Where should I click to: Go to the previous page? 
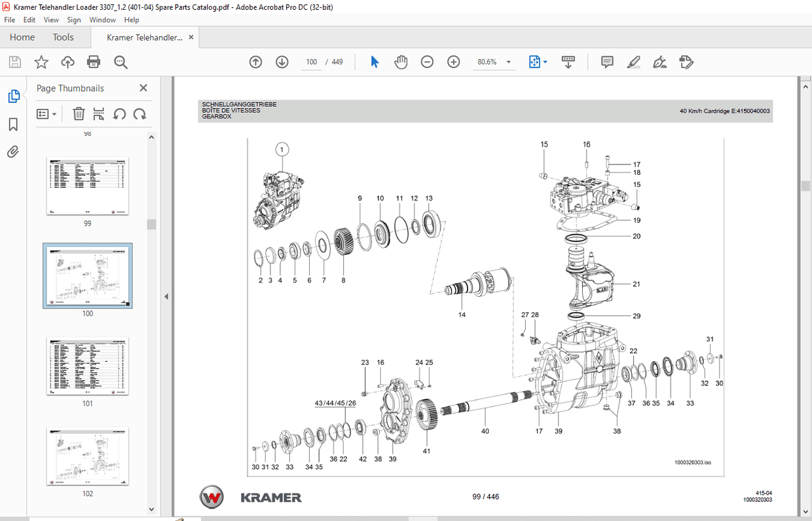click(x=255, y=62)
